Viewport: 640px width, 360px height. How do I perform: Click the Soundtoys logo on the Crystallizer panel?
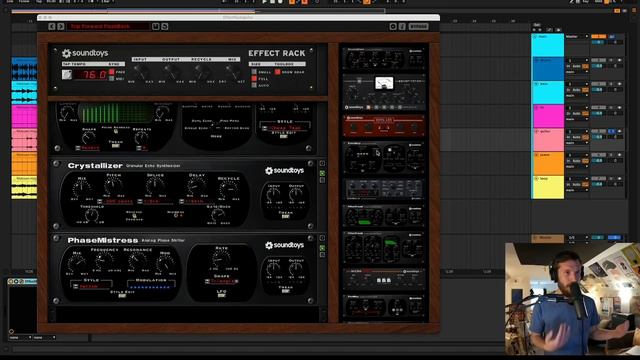pyautogui.click(x=284, y=171)
